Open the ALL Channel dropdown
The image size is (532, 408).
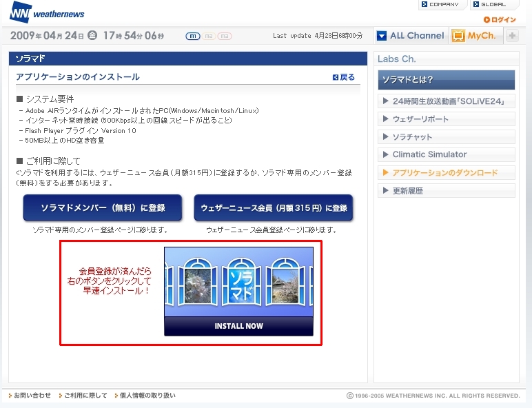point(411,36)
